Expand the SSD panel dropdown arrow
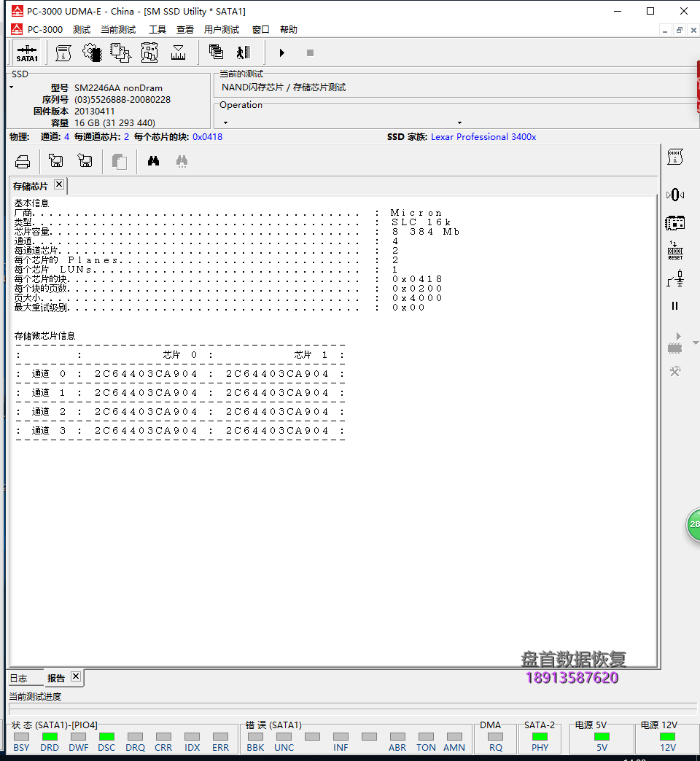700x761 pixels. coord(12,87)
